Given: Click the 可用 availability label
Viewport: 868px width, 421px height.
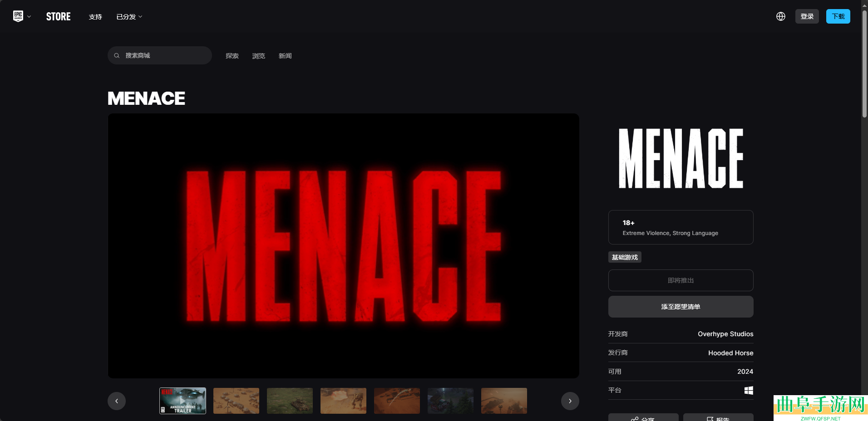Looking at the screenshot, I should point(615,372).
